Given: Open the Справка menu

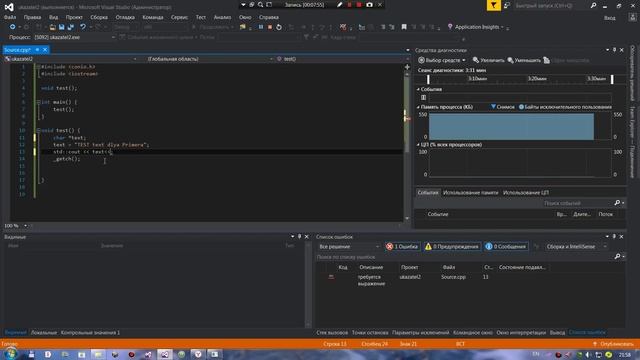Looking at the screenshot, I should (x=269, y=17).
